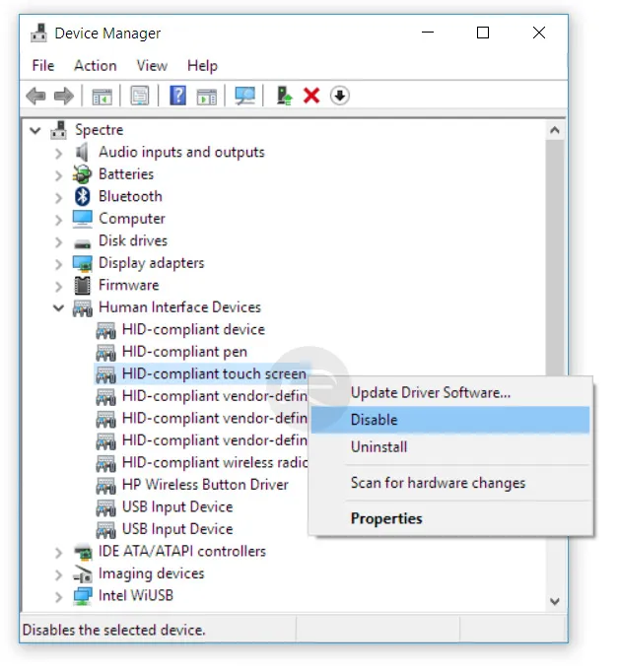Viewport: 618px width, 672px height.
Task: Open the Help menu
Action: click(x=202, y=66)
